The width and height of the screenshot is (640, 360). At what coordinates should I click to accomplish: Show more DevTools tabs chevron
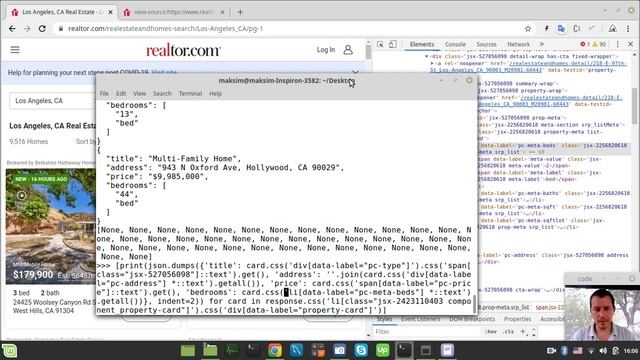point(542,44)
